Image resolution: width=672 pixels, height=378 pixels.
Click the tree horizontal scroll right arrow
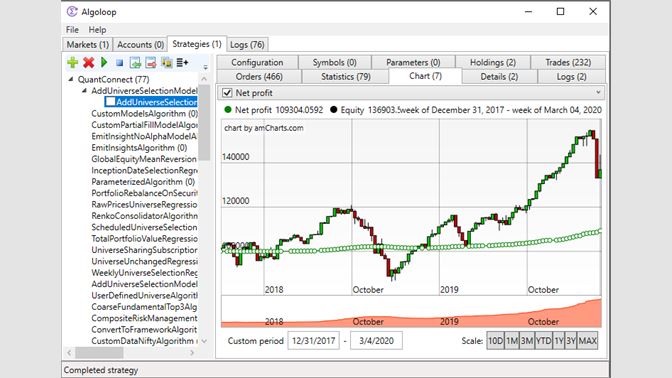[192, 353]
